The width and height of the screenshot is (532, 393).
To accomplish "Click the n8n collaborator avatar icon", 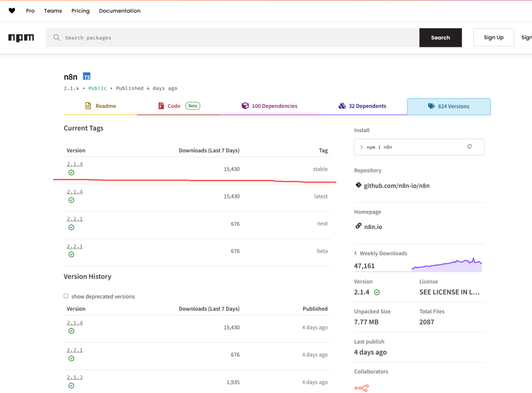I will coord(361,388).
